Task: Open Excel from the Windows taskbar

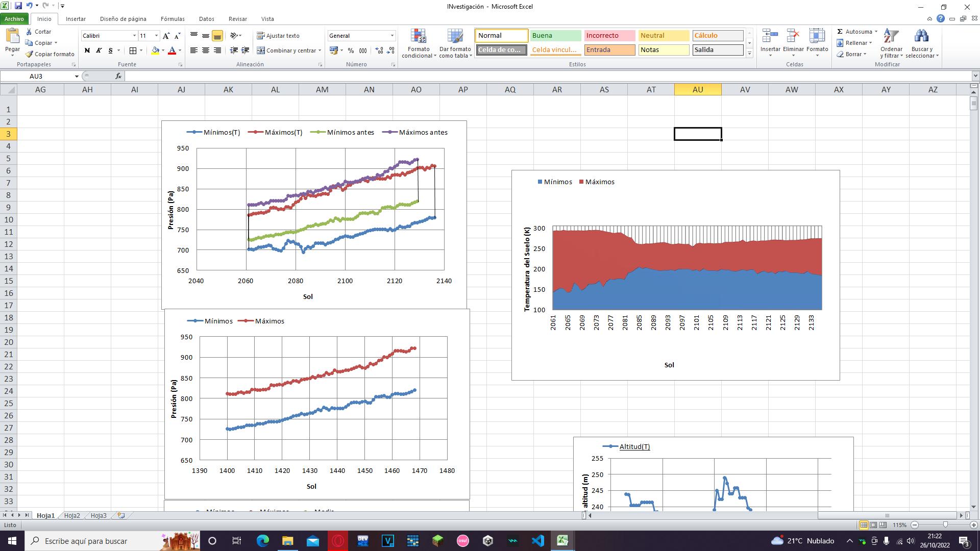Action: click(562, 541)
